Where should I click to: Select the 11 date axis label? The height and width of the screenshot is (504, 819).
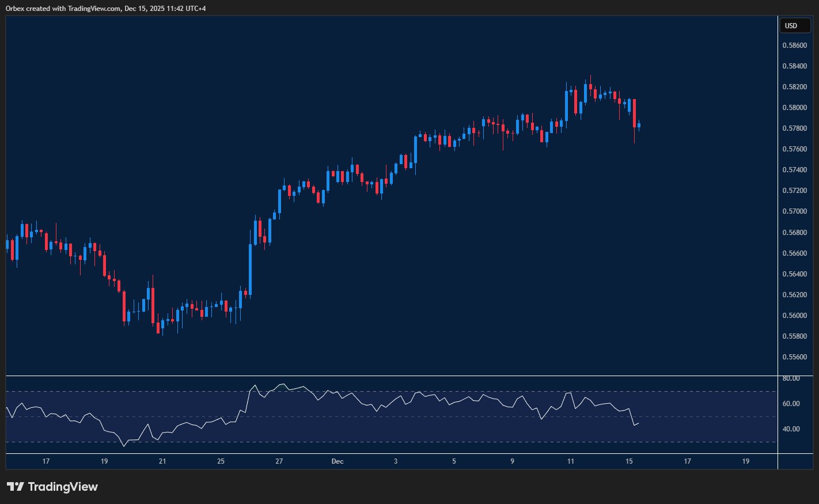coord(571,461)
